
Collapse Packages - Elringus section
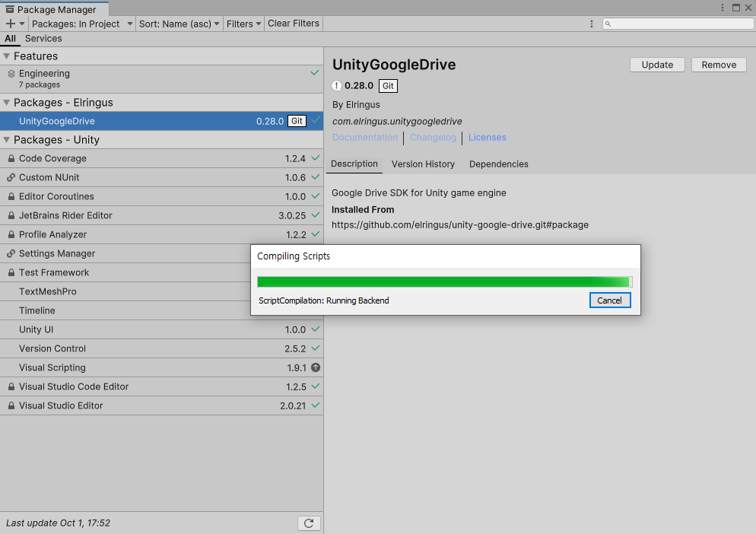tap(6, 102)
